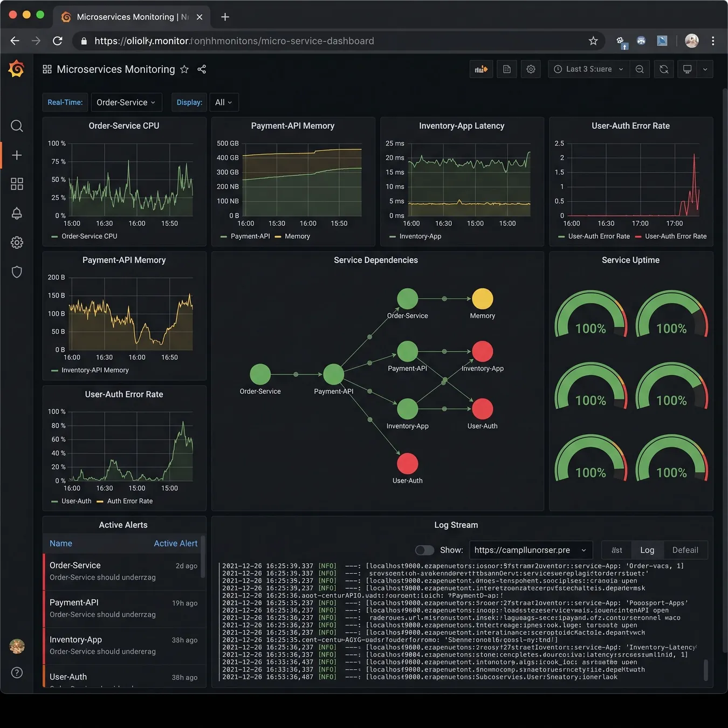Click the bottom red User-Auth node
728x728 pixels.
pyautogui.click(x=408, y=464)
